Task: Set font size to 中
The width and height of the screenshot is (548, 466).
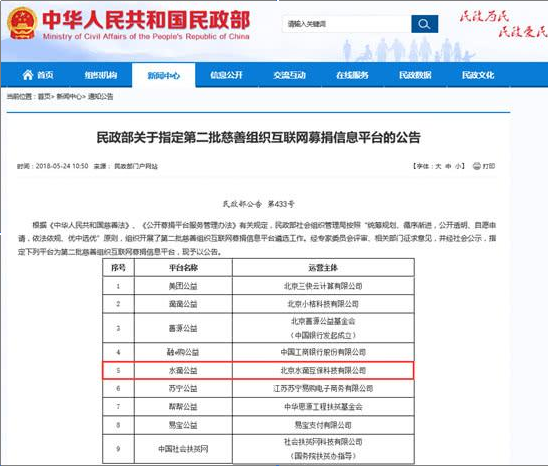Action: pos(448,166)
